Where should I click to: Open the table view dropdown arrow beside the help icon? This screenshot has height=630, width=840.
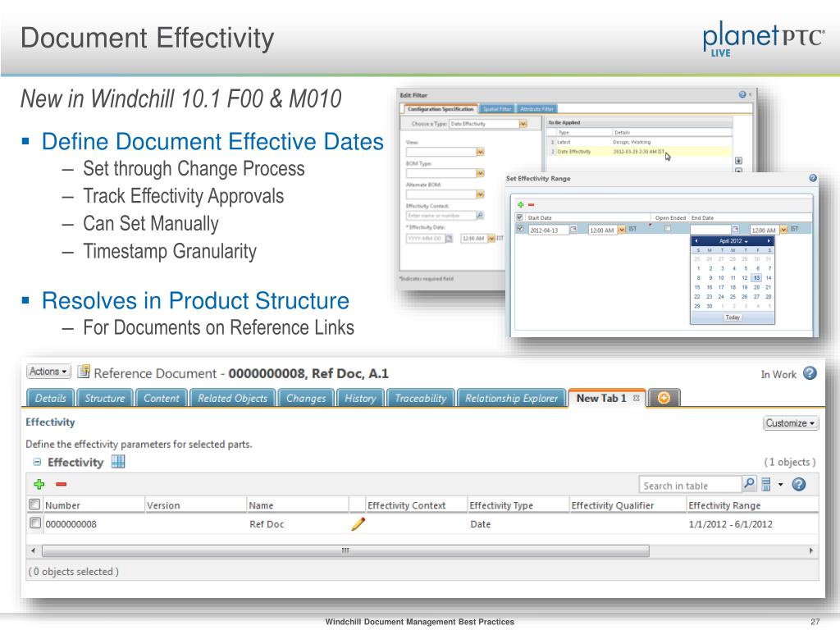point(781,485)
